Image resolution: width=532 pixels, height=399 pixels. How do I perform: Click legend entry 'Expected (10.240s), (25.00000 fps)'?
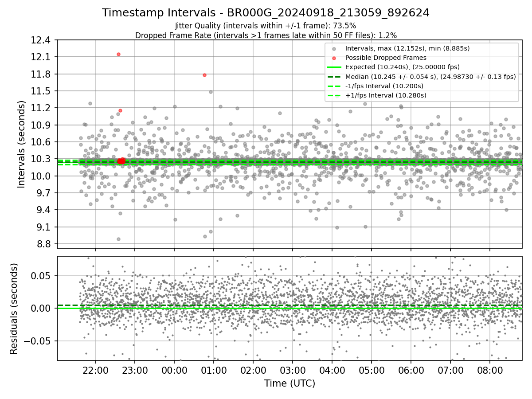pos(402,67)
